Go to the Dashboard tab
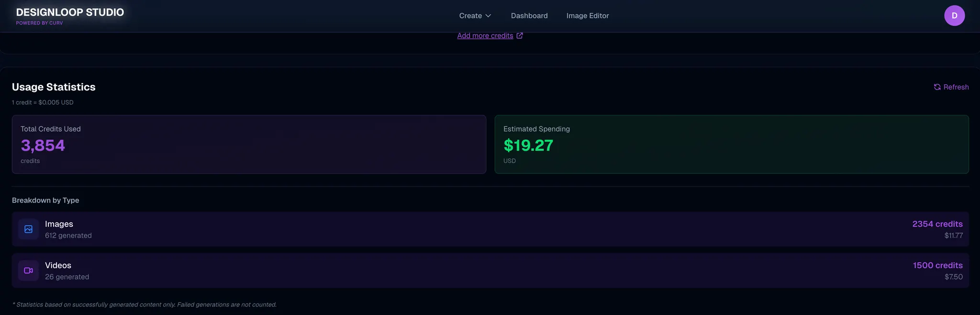The width and height of the screenshot is (980, 315). point(529,16)
